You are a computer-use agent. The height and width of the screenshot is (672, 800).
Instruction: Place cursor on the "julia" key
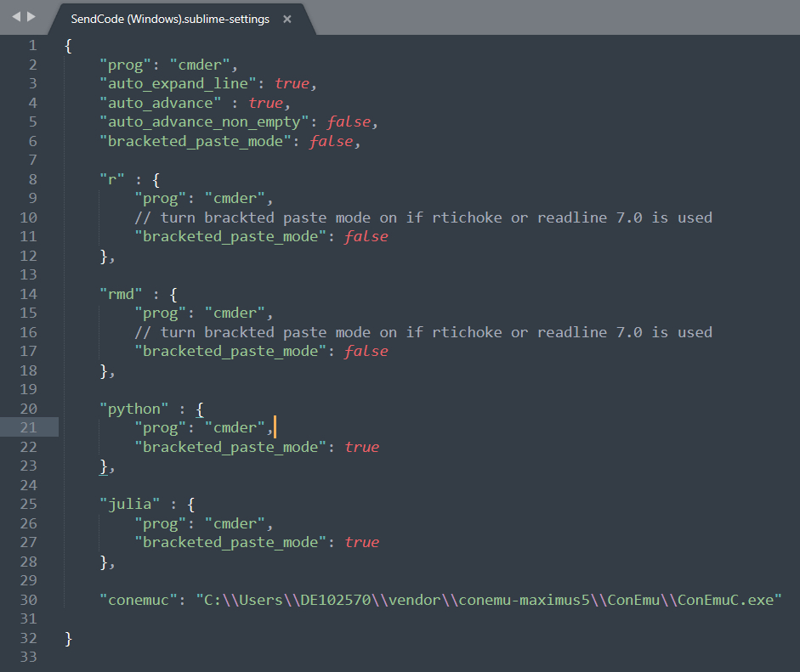click(130, 504)
